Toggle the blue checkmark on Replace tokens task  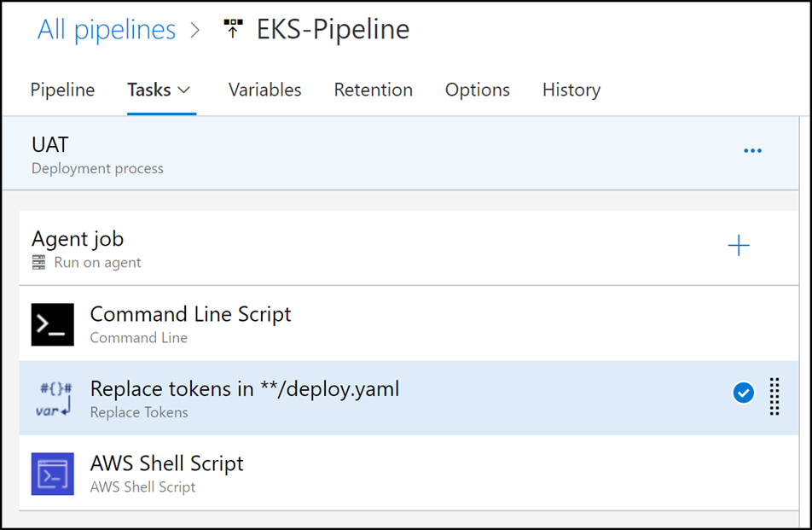point(743,393)
